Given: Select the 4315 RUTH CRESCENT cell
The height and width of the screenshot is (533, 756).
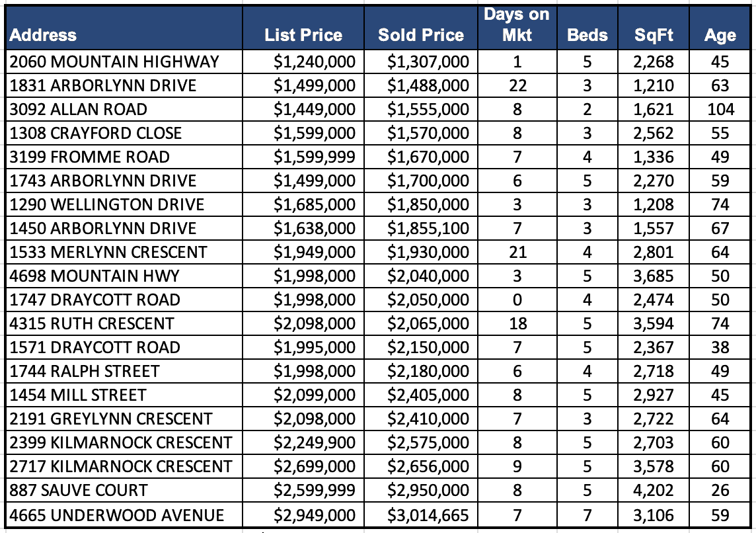Looking at the screenshot, I should [x=92, y=324].
